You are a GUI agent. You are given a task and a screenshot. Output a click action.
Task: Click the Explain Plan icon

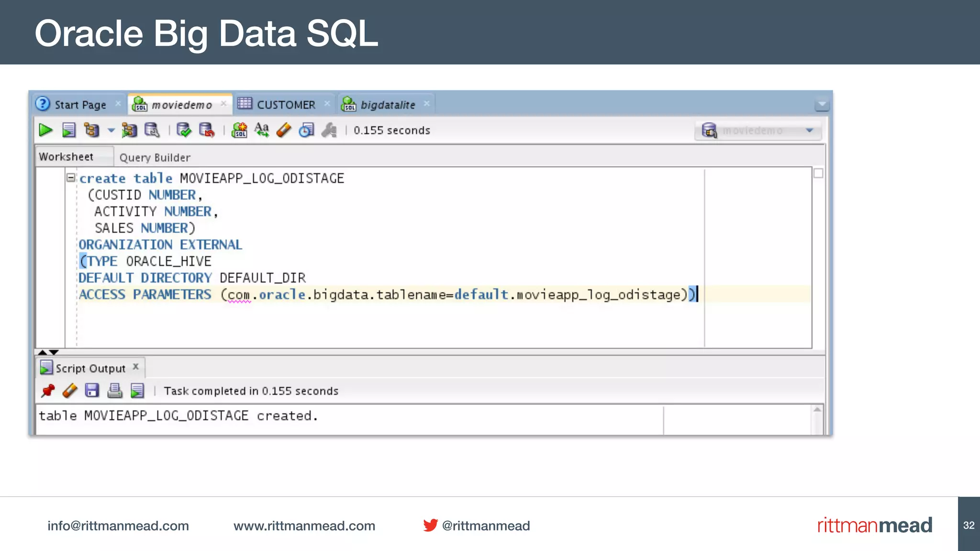91,130
